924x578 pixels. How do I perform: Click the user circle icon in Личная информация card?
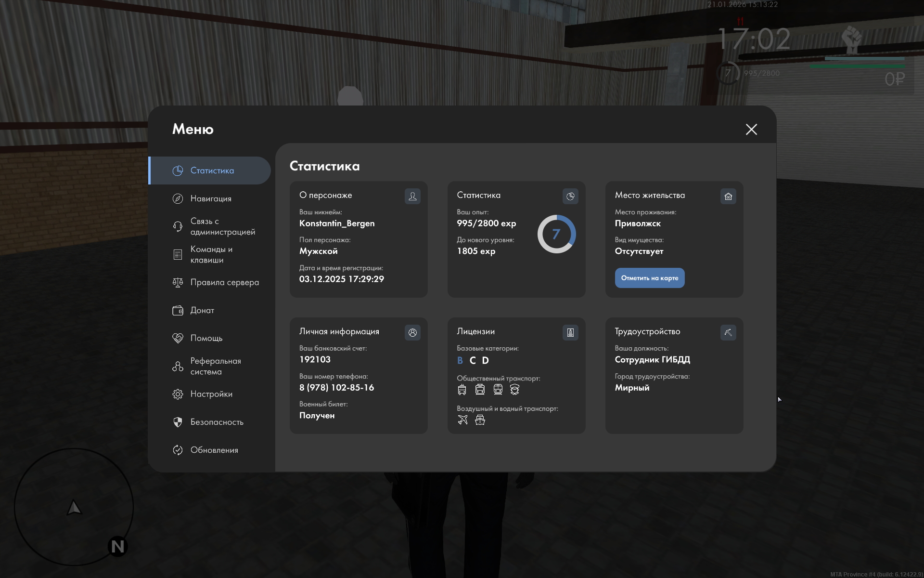(x=412, y=332)
